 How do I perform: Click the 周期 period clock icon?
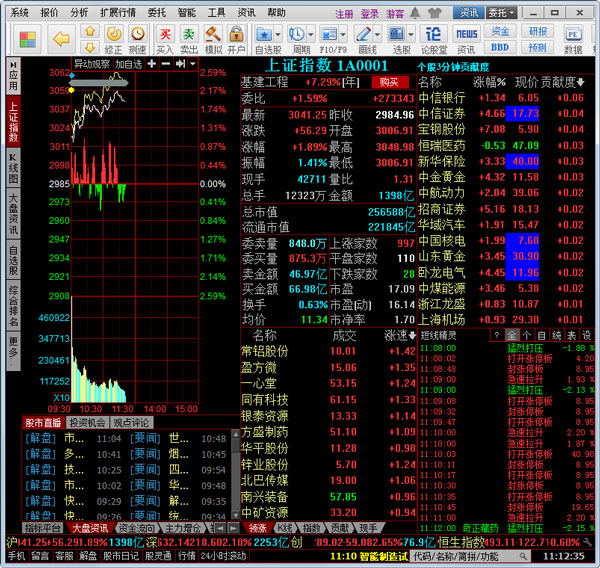tap(297, 34)
